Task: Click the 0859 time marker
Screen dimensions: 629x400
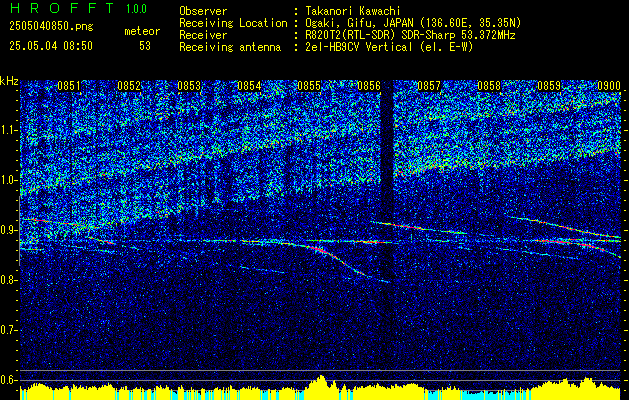Action: pyautogui.click(x=549, y=86)
